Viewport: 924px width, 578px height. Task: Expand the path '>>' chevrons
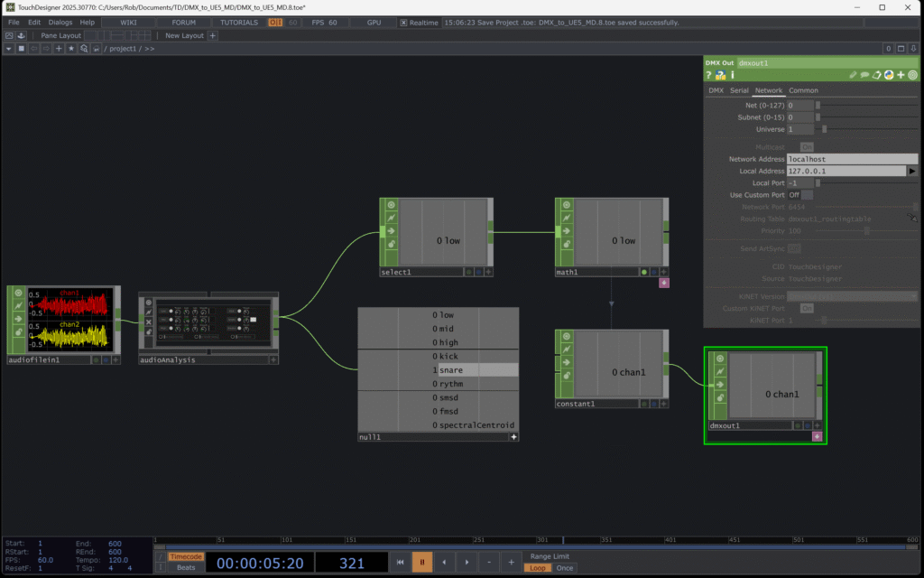149,49
